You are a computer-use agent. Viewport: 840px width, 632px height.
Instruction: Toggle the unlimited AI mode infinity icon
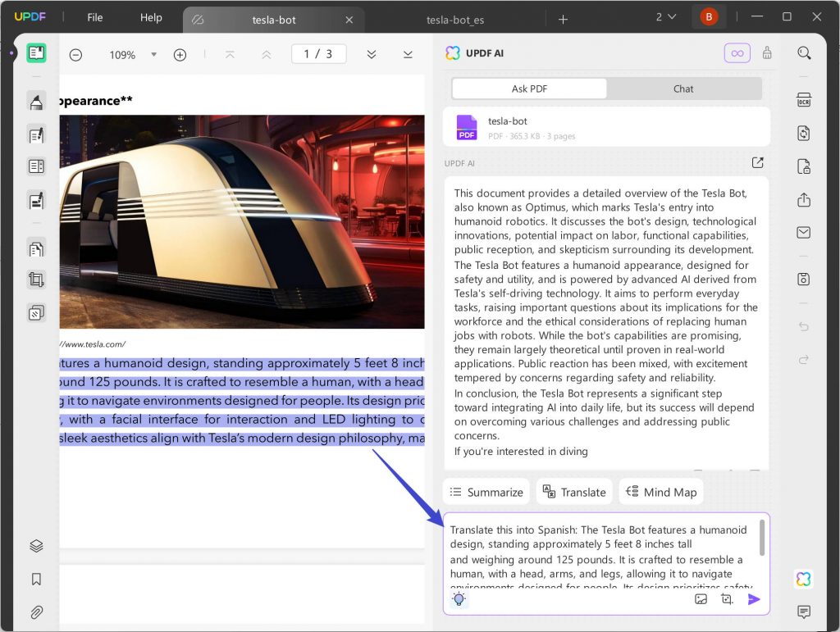click(737, 52)
